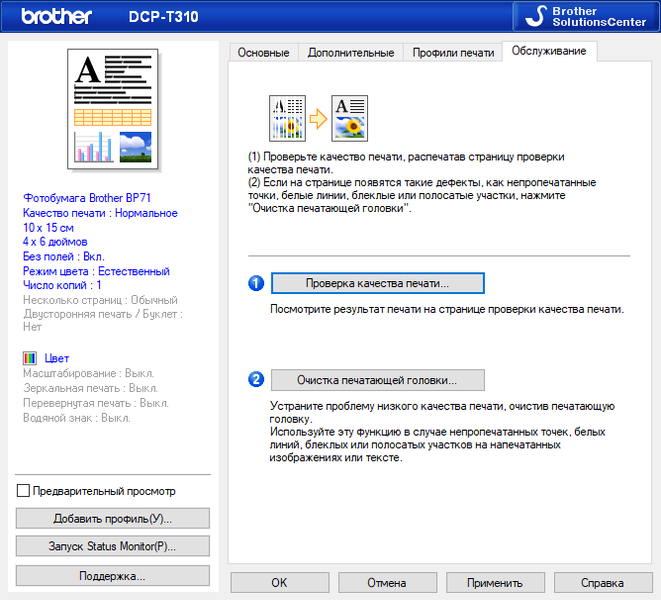This screenshot has height=600, width=661.
Task: Cancel with the Отмена button
Action: (387, 582)
